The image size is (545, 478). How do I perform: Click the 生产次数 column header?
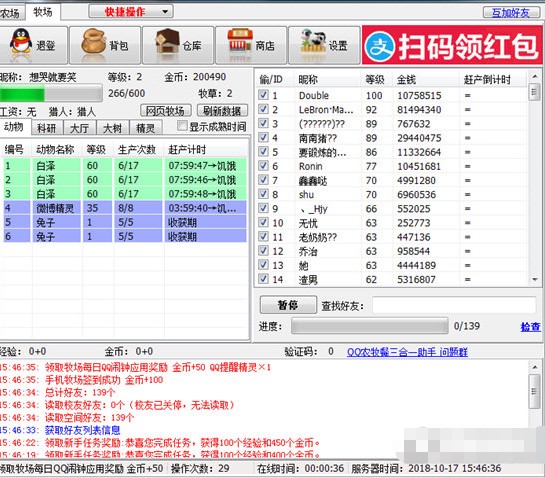pyautogui.click(x=137, y=149)
